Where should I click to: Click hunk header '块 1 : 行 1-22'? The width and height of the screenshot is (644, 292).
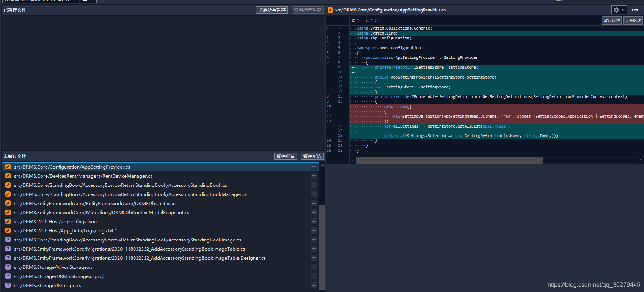[x=366, y=21]
